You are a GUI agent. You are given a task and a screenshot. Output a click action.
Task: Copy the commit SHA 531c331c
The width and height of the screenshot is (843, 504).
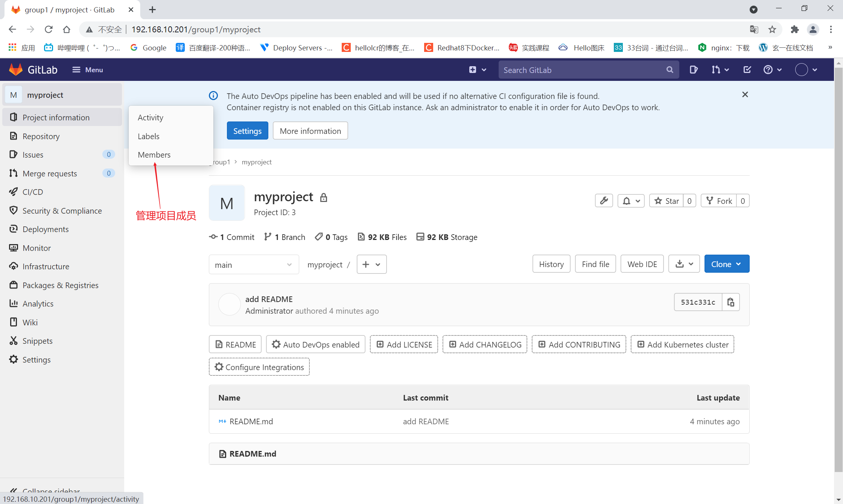pyautogui.click(x=730, y=302)
